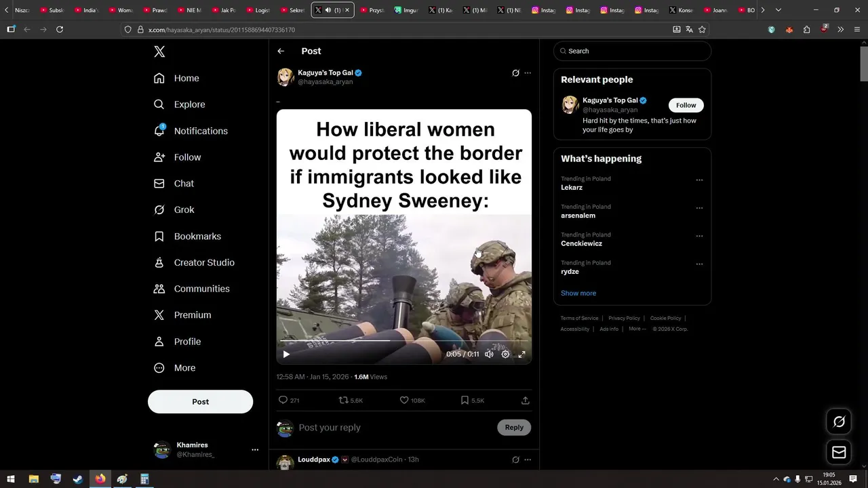868x488 pixels.
Task: Open Communities
Action: pos(191,289)
